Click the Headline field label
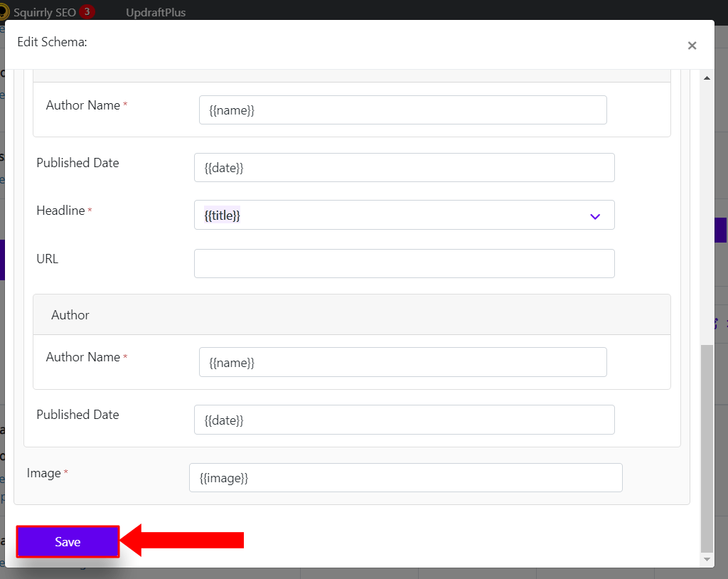Screen dimensions: 728x579 pos(61,211)
